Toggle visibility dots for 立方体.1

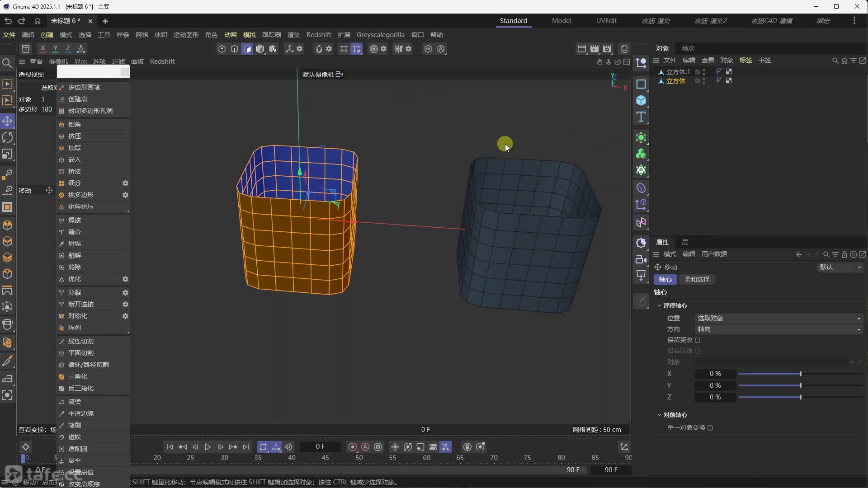coord(704,72)
